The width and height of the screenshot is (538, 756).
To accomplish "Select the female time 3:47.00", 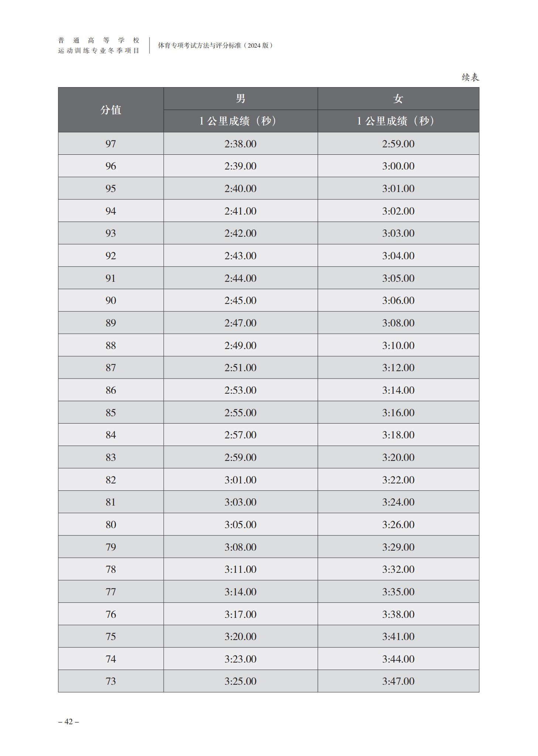I will [398, 681].
